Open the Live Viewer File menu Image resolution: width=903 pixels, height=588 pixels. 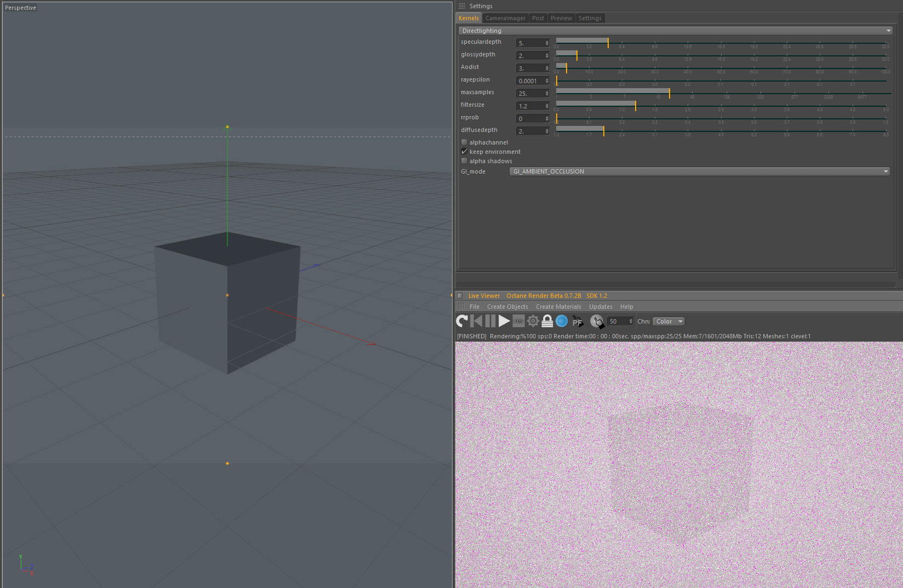tap(475, 307)
